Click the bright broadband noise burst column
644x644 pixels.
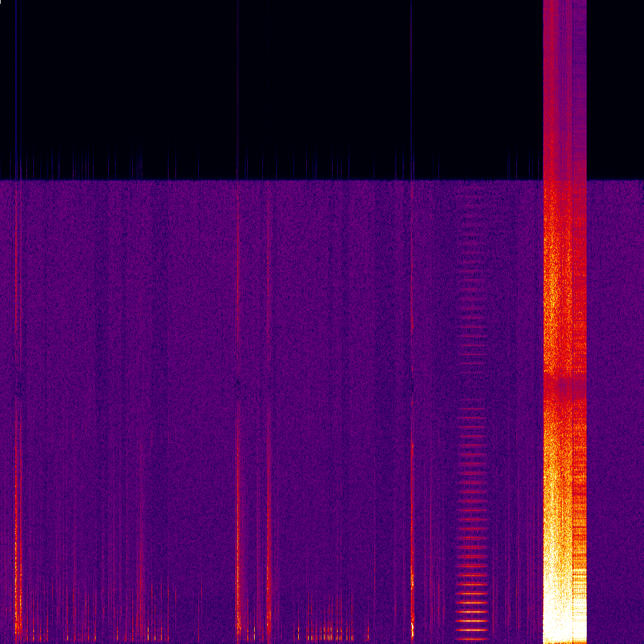564,314
